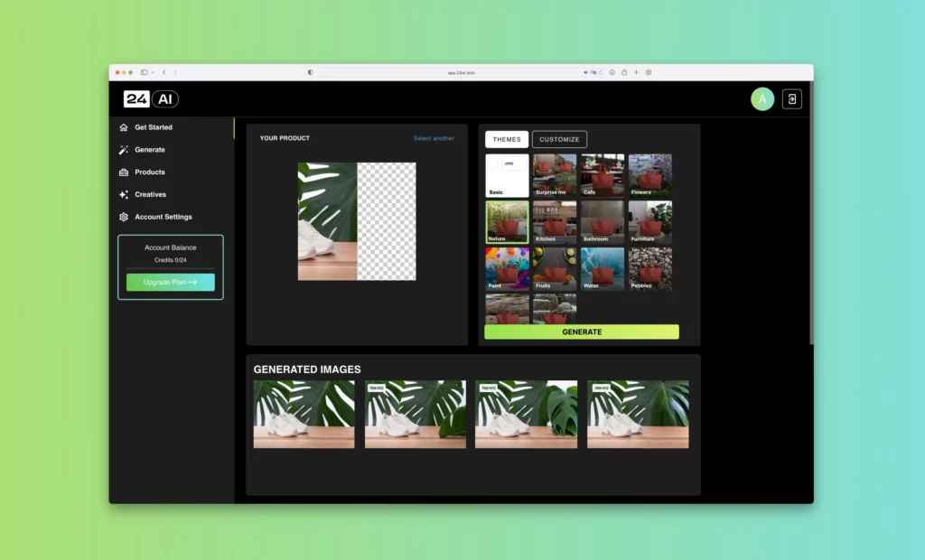Click the browser back arrow

[164, 72]
